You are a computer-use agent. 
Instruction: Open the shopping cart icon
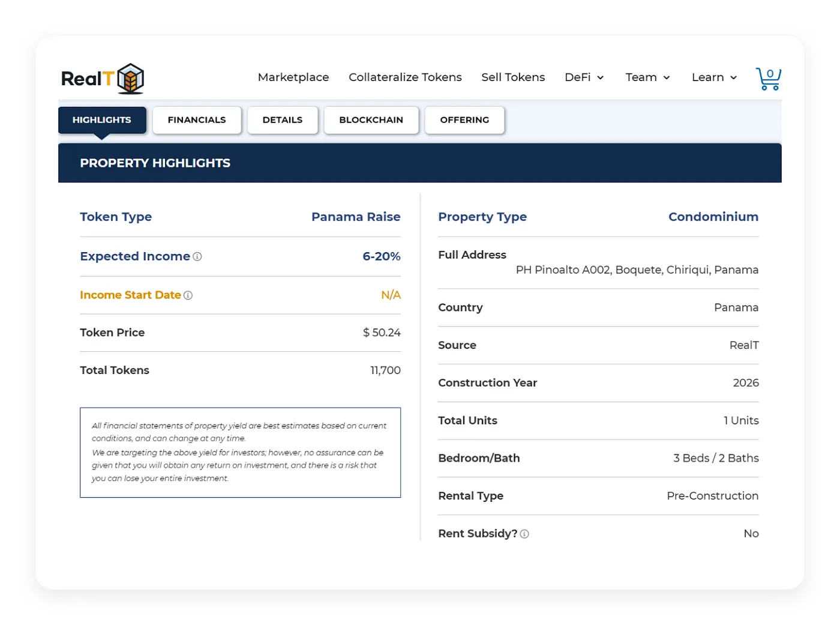point(769,79)
